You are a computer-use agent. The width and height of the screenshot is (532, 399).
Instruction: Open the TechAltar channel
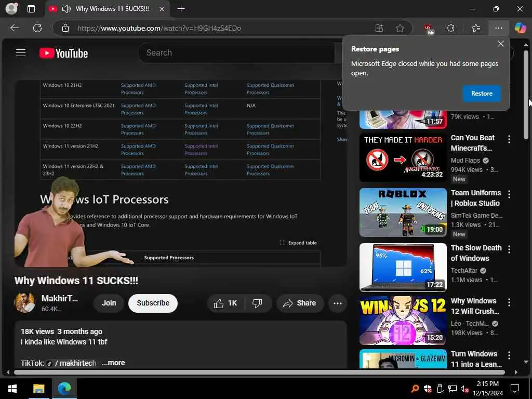pos(464,270)
